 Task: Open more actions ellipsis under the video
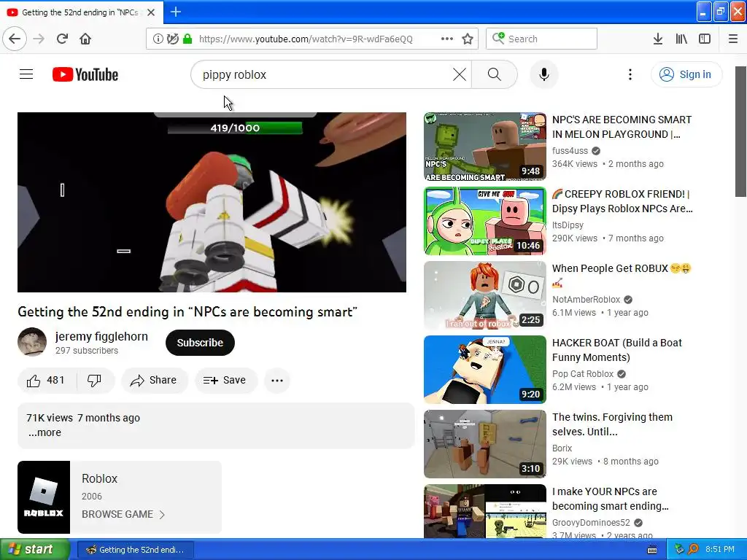276,380
